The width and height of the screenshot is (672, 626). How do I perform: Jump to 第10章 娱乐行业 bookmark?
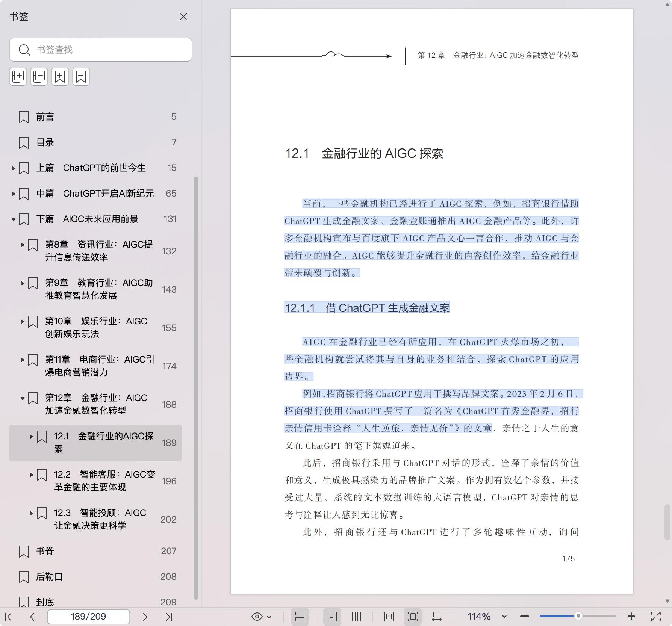coord(96,328)
